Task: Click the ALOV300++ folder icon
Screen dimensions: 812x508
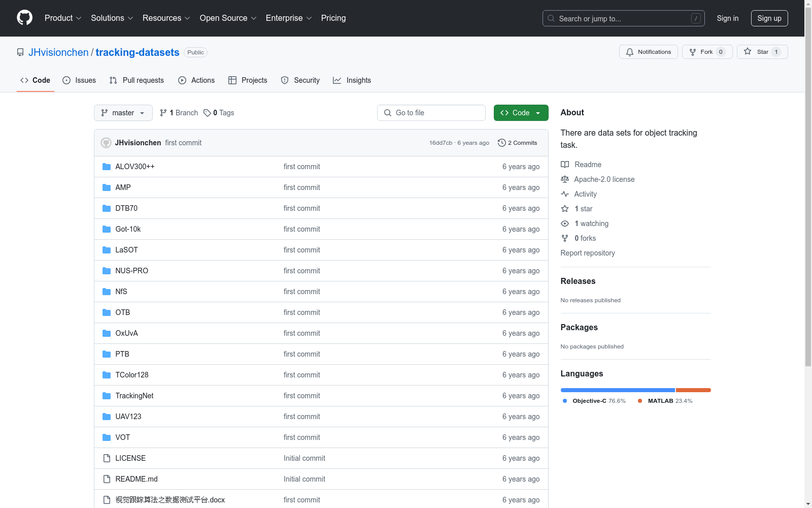Action: (x=107, y=167)
